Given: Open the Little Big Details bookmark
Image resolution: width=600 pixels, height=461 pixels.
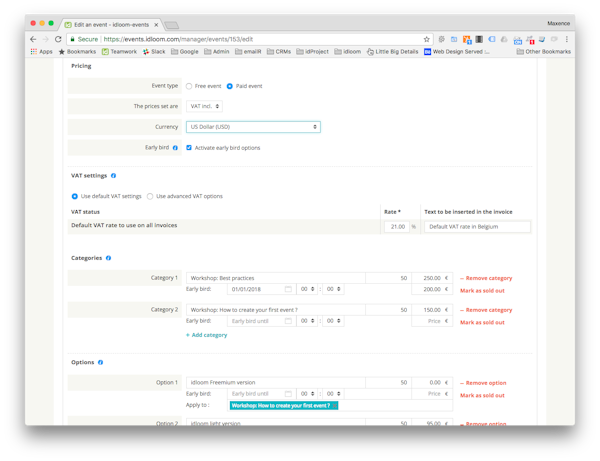Looking at the screenshot, I should [x=392, y=52].
